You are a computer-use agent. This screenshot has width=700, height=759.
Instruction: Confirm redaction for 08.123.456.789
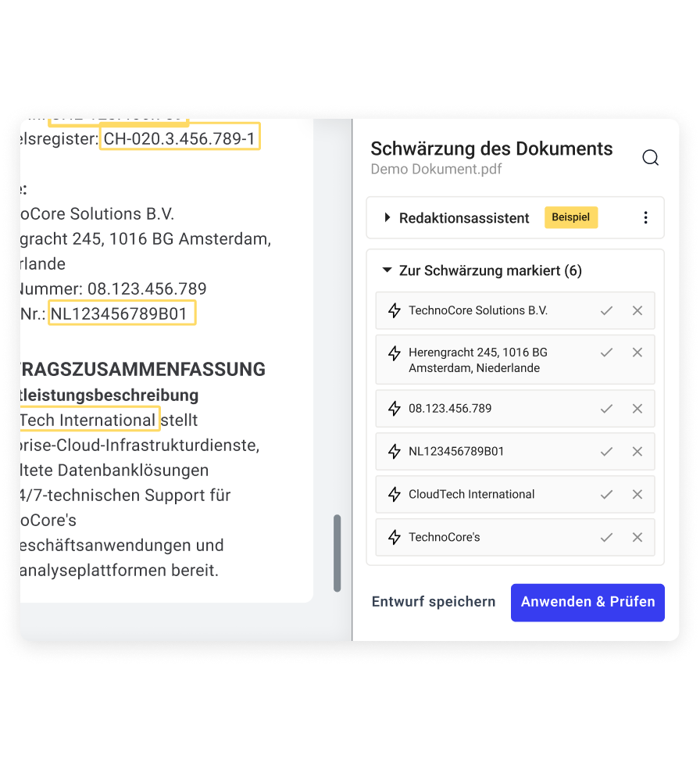606,409
